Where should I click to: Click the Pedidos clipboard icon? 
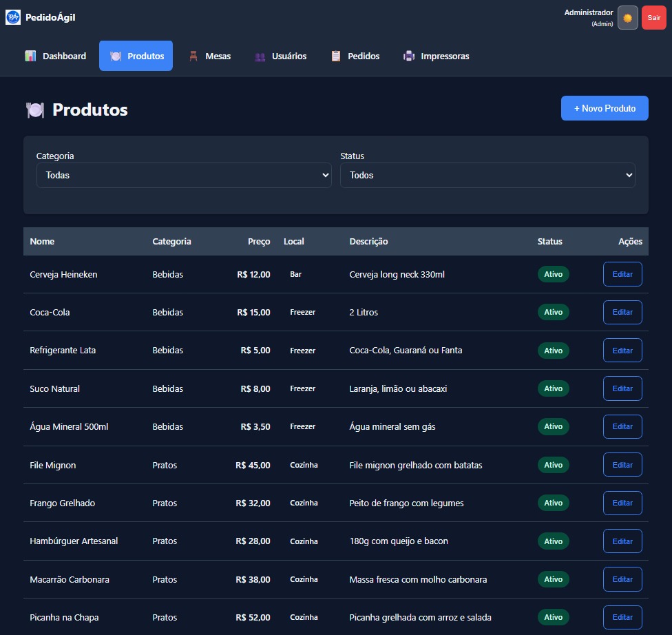(x=336, y=56)
